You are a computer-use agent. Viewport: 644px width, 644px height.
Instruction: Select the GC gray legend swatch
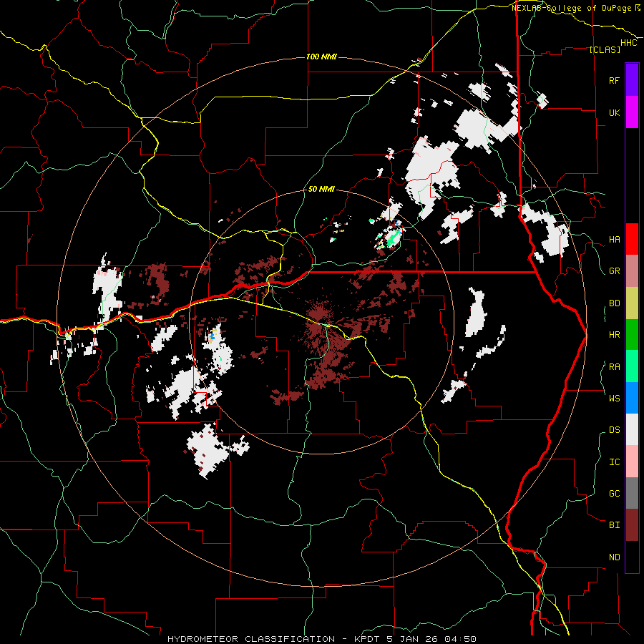[632, 493]
